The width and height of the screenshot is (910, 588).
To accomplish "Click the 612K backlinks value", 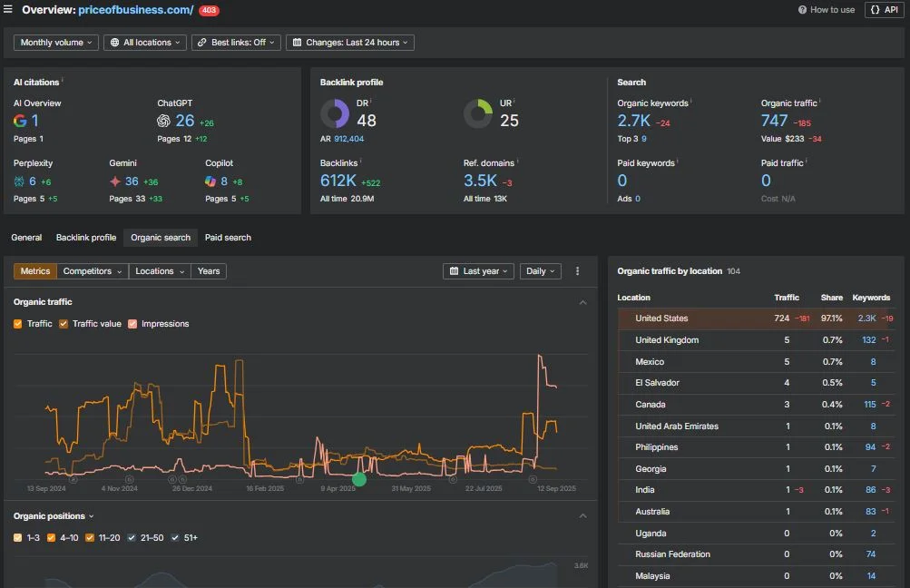I will click(338, 181).
